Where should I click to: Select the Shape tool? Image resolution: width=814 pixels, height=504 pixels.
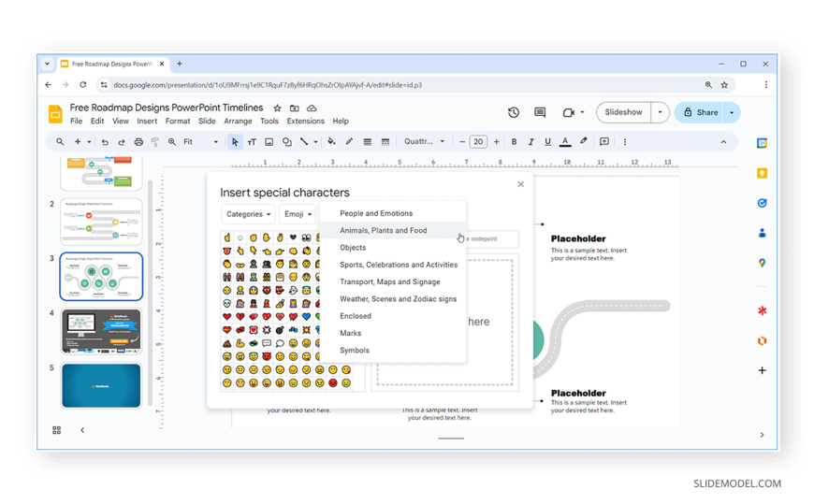[x=286, y=142]
